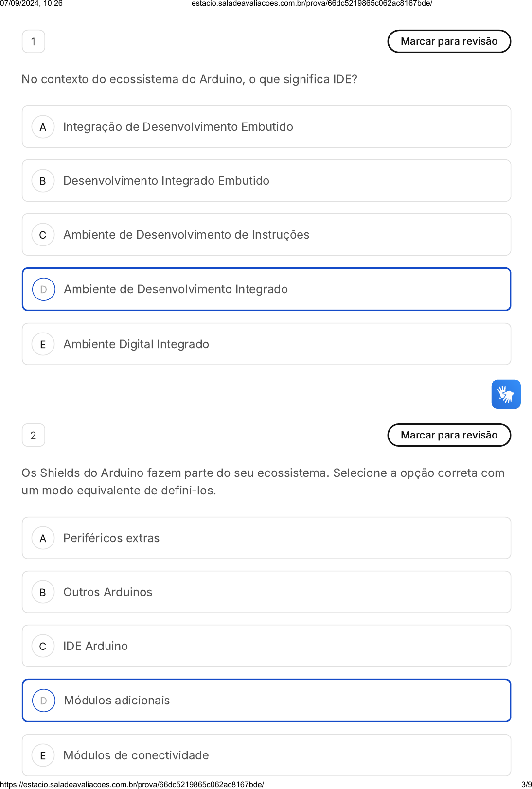Open the sign language accessibility widget
The image size is (532, 789).
pos(506,394)
